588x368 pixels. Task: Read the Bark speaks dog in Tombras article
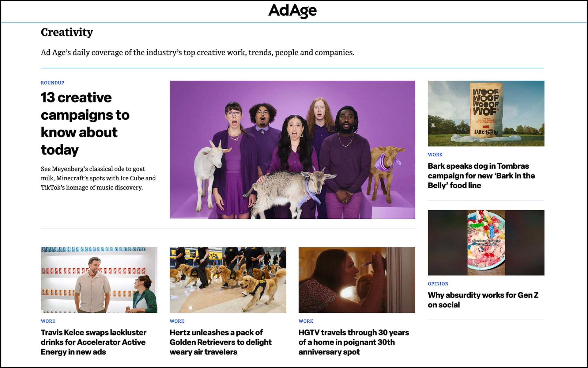point(481,176)
